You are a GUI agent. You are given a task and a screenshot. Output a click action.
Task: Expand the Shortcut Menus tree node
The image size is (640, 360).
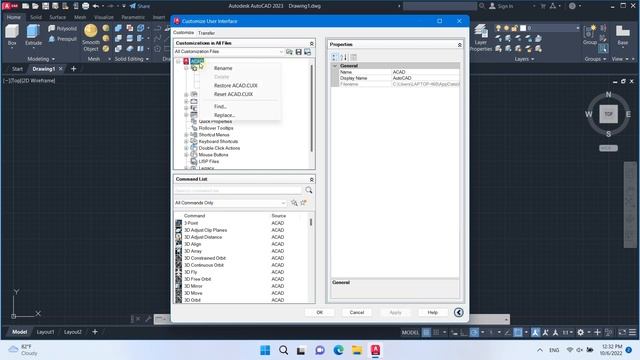click(x=186, y=135)
